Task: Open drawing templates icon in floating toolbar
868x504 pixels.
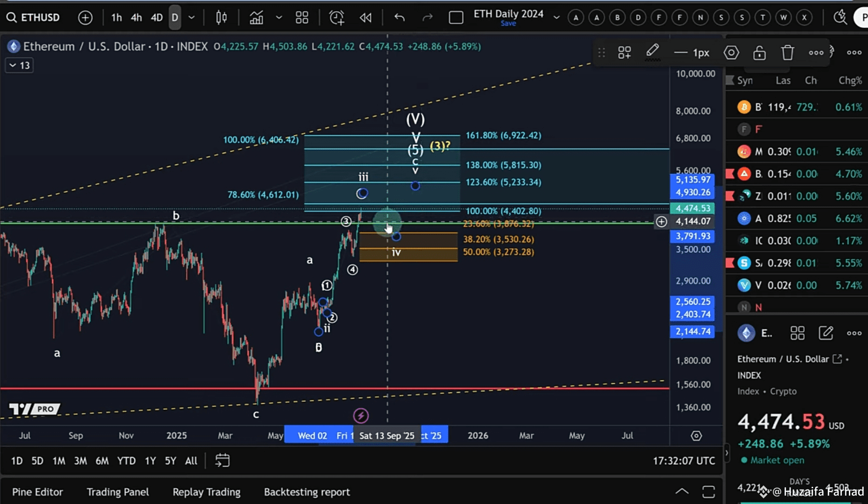Action: click(625, 52)
